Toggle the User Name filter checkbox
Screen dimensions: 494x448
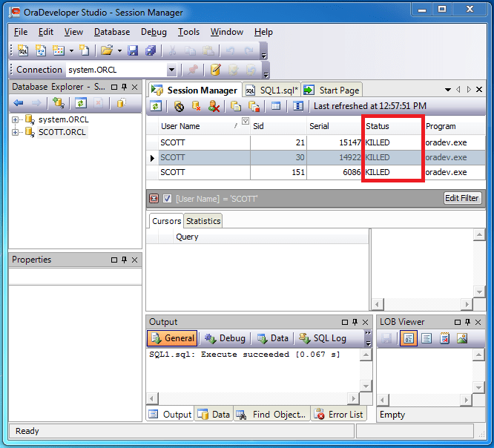tap(167, 199)
